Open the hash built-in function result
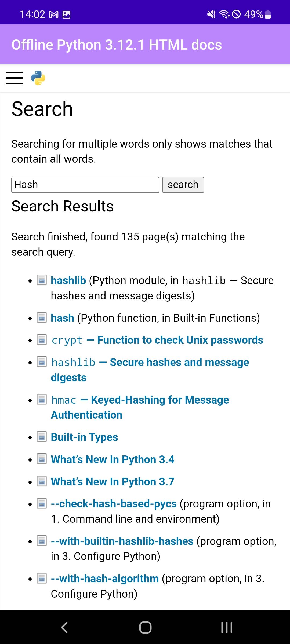290x644 pixels. click(63, 318)
